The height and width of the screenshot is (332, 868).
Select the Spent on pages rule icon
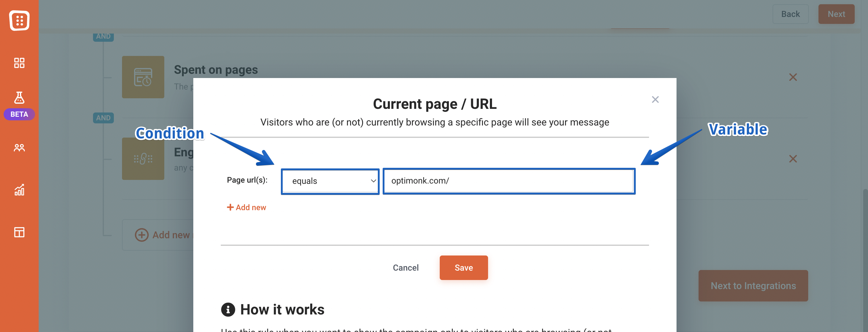tap(143, 77)
